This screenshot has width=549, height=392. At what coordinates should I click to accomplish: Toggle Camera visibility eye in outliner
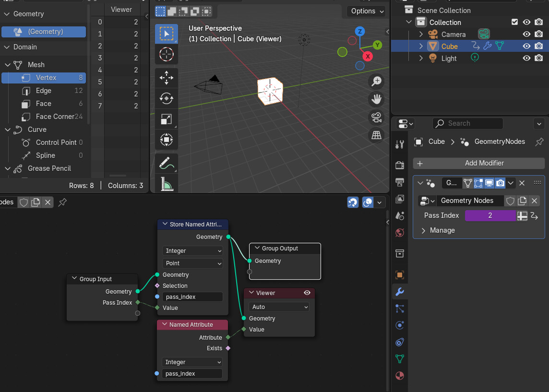click(526, 34)
